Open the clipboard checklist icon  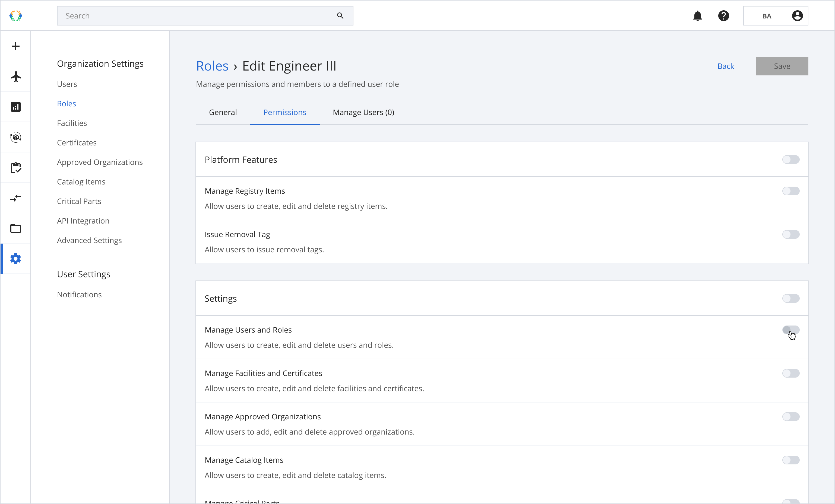pyautogui.click(x=15, y=168)
